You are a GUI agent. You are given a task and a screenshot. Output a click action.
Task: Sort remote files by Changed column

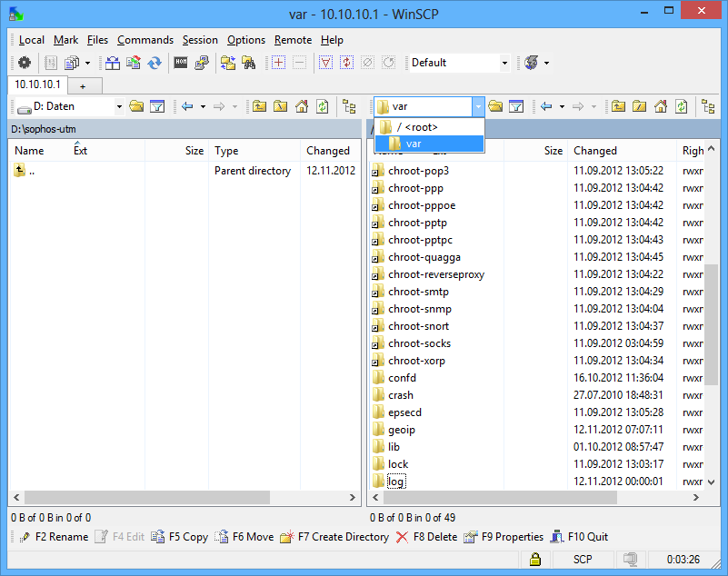point(623,151)
